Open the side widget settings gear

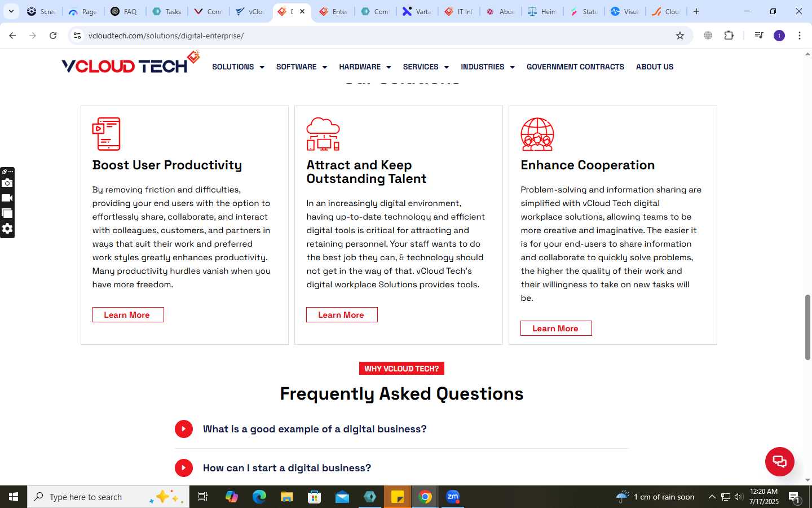click(7, 229)
